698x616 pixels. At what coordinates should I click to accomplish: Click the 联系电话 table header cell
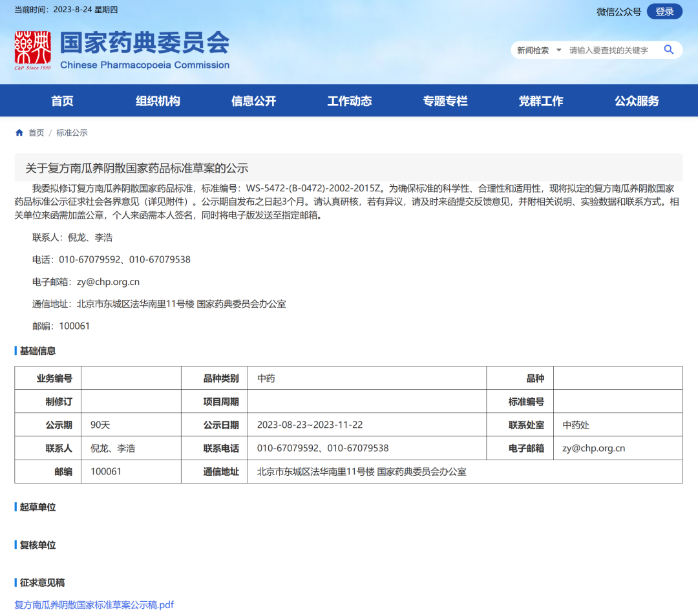(215, 448)
